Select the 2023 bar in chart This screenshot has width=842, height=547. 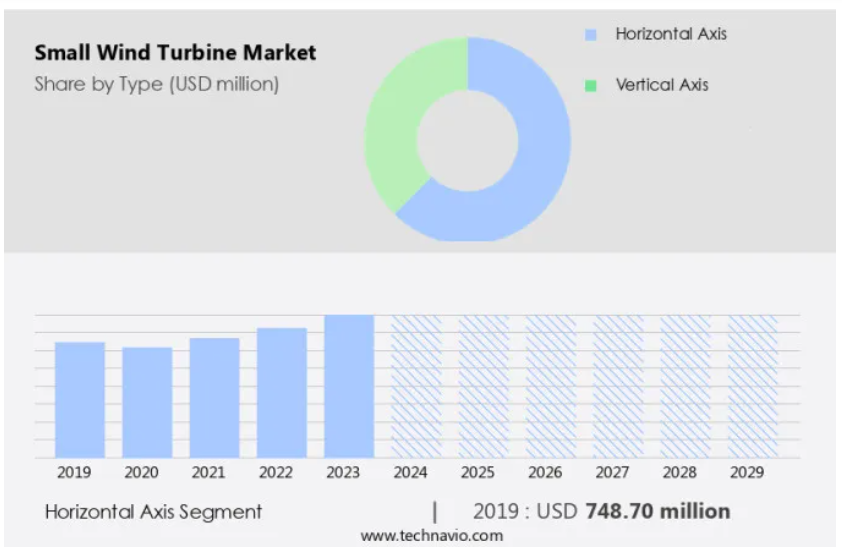[x=349, y=386]
